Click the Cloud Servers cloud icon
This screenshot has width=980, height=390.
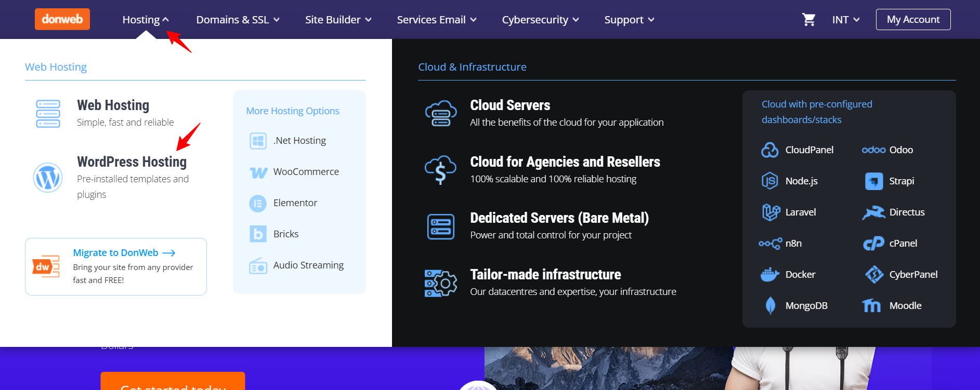(x=440, y=113)
